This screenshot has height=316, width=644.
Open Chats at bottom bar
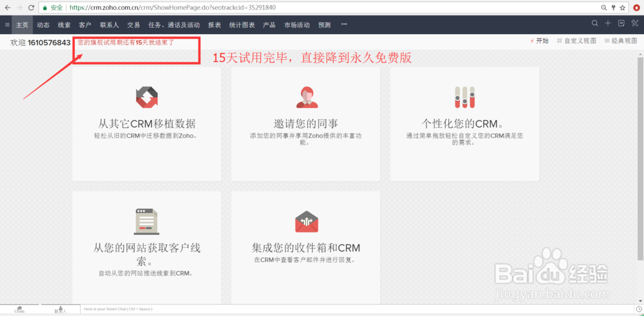(x=19, y=310)
